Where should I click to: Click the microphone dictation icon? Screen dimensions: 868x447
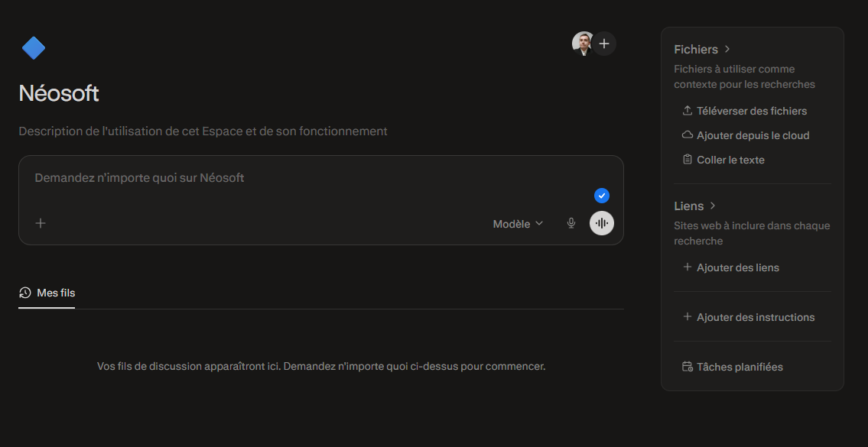[571, 223]
